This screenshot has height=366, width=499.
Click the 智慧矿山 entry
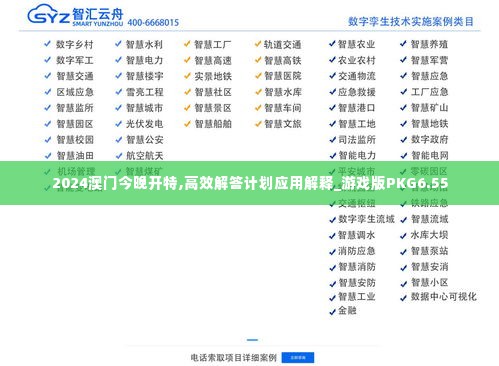click(x=429, y=108)
